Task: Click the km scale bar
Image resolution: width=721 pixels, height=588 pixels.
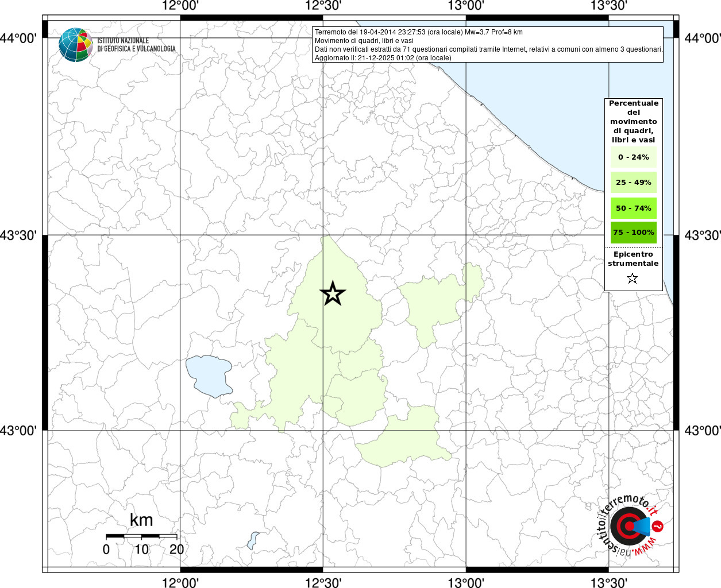Action: point(141,536)
